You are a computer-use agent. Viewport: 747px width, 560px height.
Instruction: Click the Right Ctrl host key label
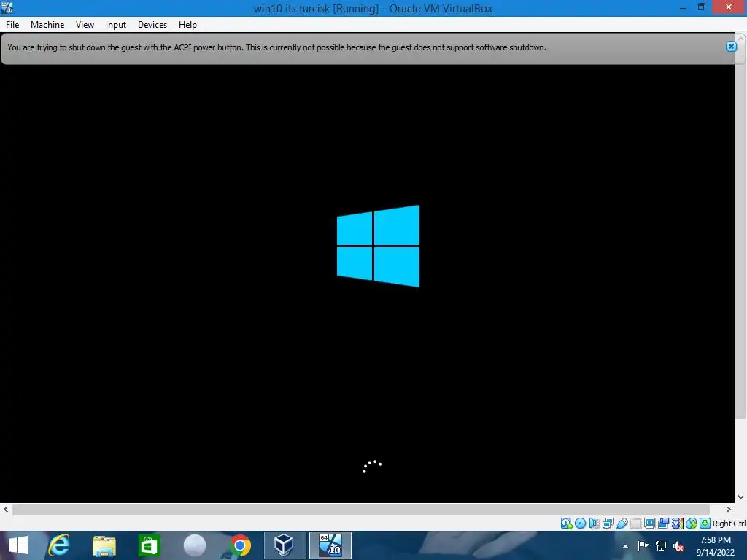(x=729, y=524)
